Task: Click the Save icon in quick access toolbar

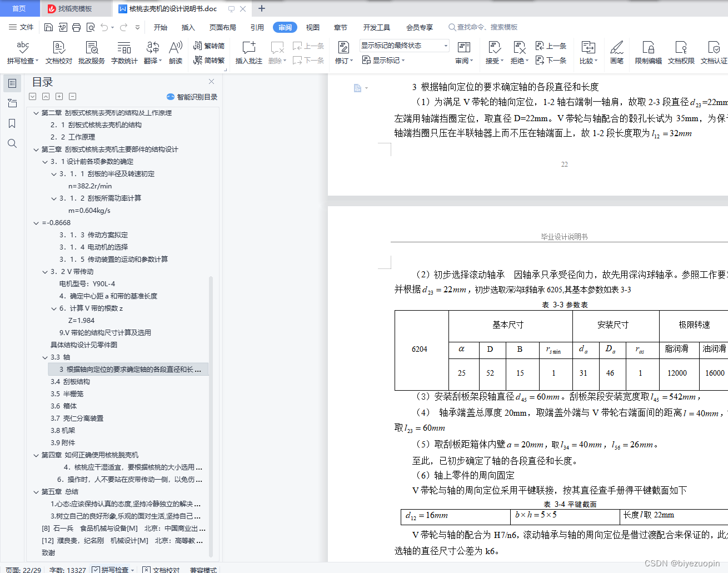Action: click(x=48, y=27)
